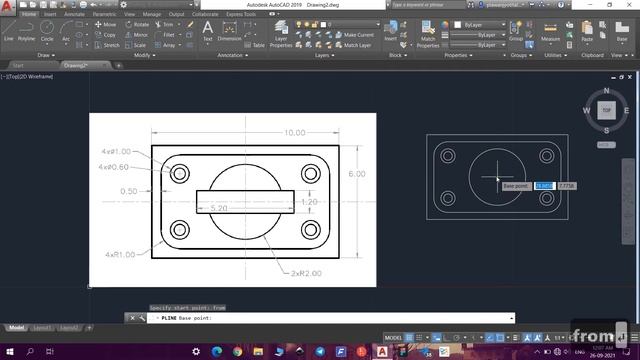Expand the Draw panel

click(46, 55)
